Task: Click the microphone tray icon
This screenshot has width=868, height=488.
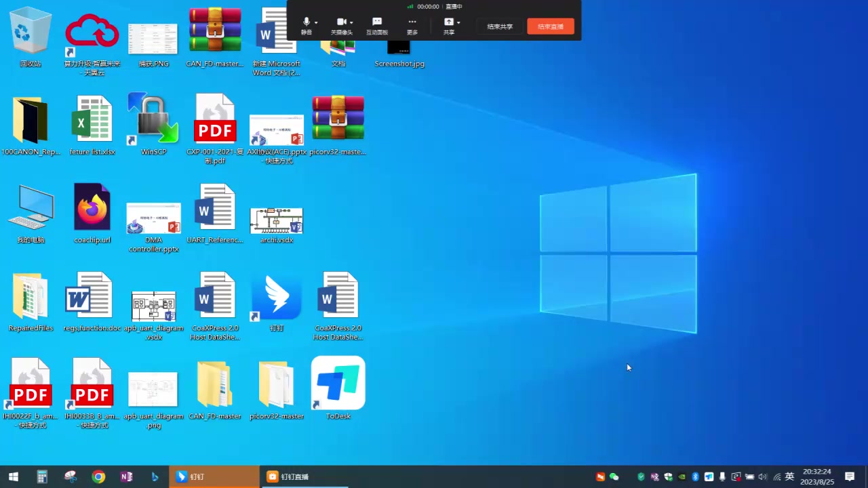Action: click(x=722, y=477)
